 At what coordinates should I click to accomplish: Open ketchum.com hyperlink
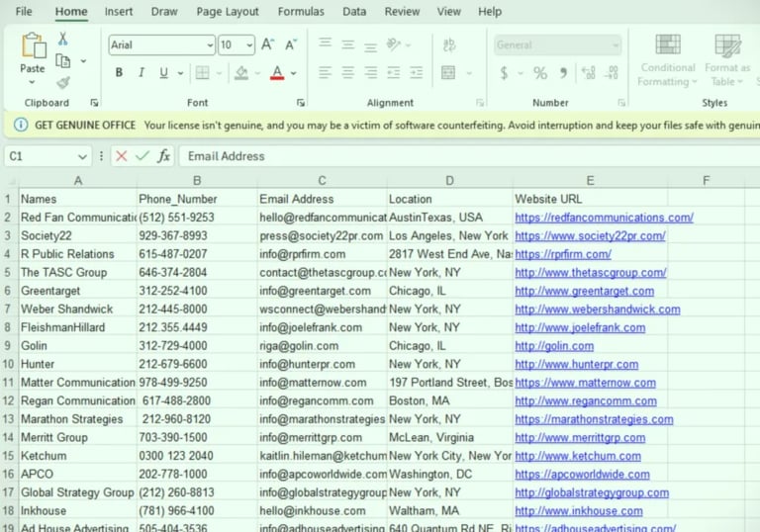click(x=578, y=457)
